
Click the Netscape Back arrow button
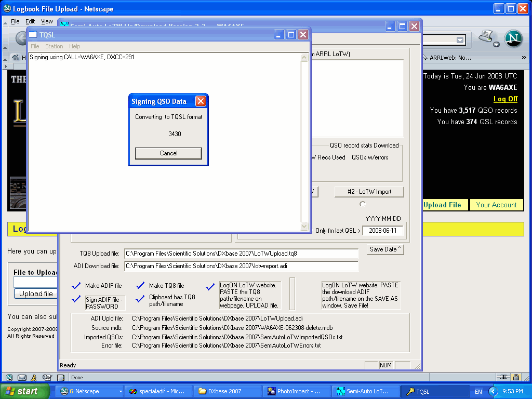pos(21,38)
